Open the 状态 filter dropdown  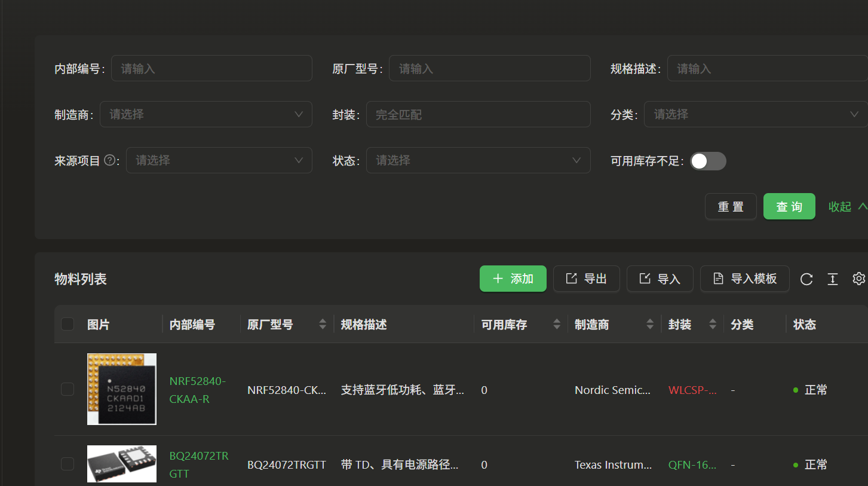pos(478,160)
